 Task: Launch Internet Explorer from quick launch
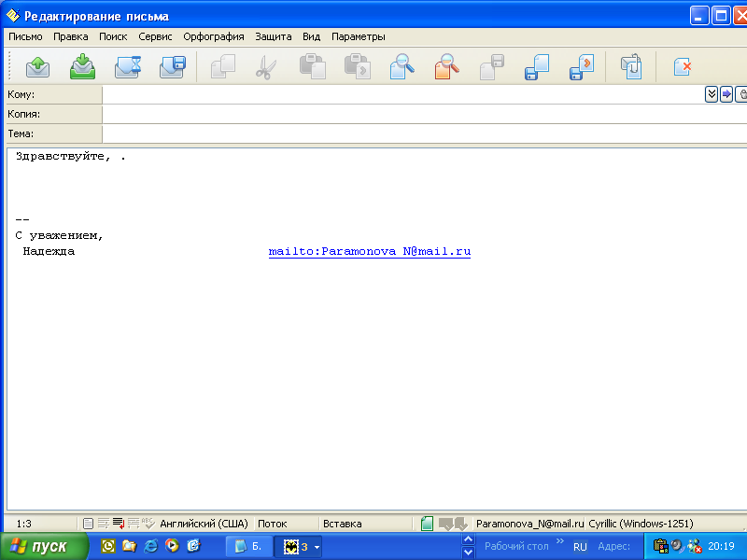point(151,546)
